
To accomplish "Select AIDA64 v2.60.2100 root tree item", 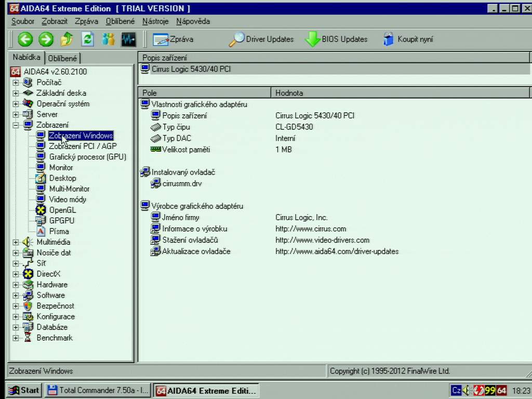I will (55, 72).
